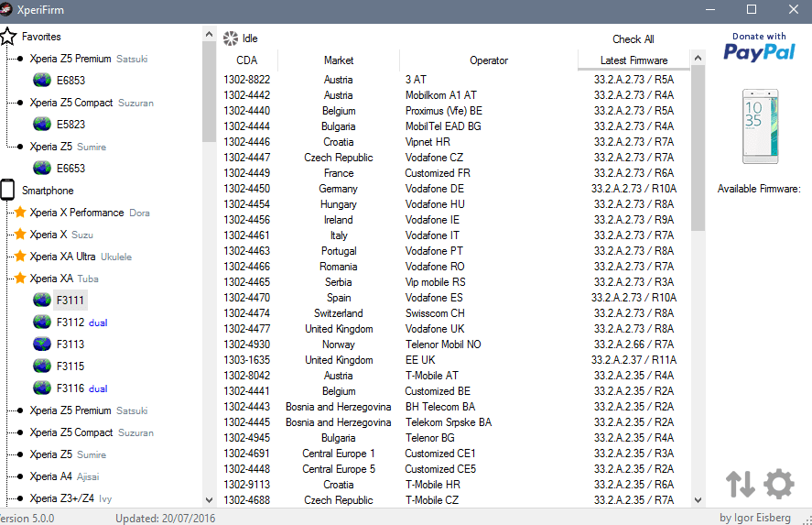The image size is (812, 525).
Task: Click firmware 33.2.A.2.73 / R10A for Spain
Action: [x=633, y=298]
